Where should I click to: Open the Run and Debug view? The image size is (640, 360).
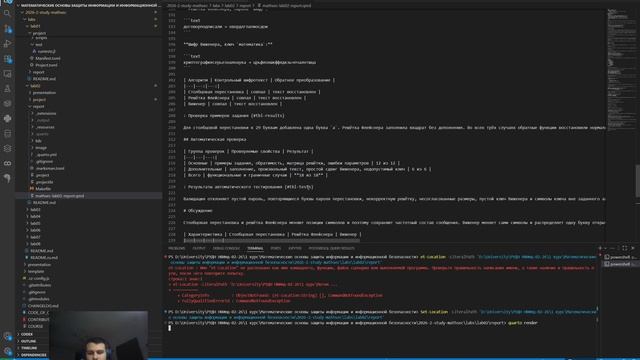pyautogui.click(x=7, y=44)
